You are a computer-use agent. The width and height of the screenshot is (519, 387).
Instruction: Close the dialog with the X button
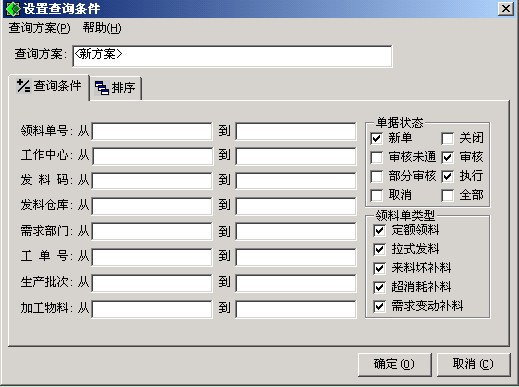(x=506, y=8)
